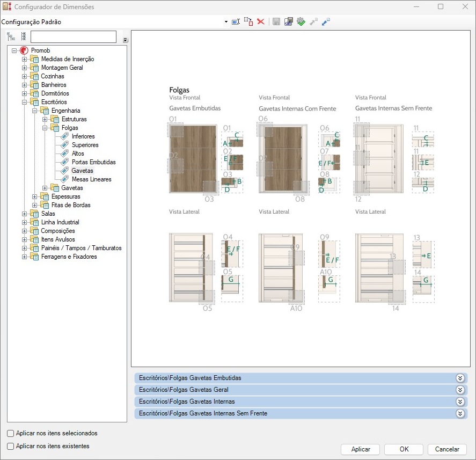Toggle Aplicar nos itens existentes checkbox
The height and width of the screenshot is (460, 476).
pos(10,446)
